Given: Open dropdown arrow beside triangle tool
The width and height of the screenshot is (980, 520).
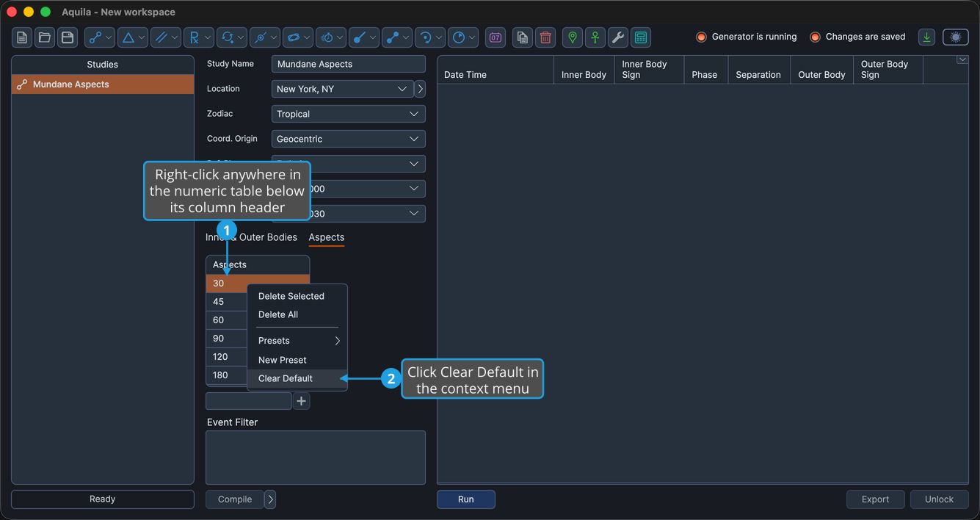Looking at the screenshot, I should (x=142, y=37).
